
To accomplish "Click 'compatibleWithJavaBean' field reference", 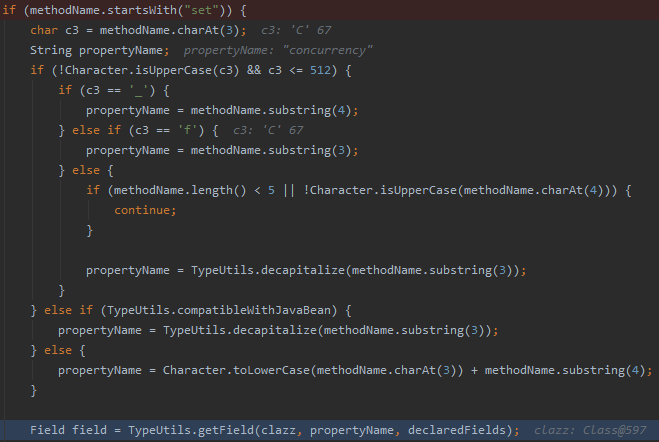I will (x=254, y=310).
